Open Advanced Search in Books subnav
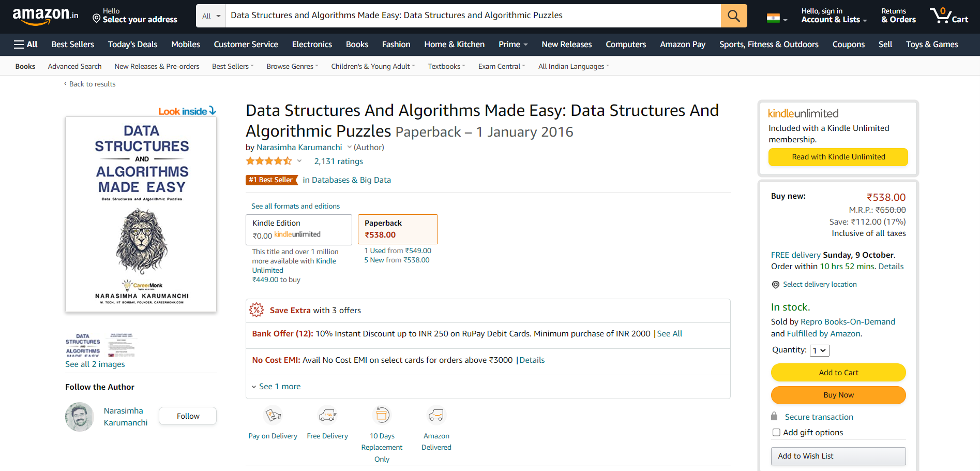 point(74,66)
